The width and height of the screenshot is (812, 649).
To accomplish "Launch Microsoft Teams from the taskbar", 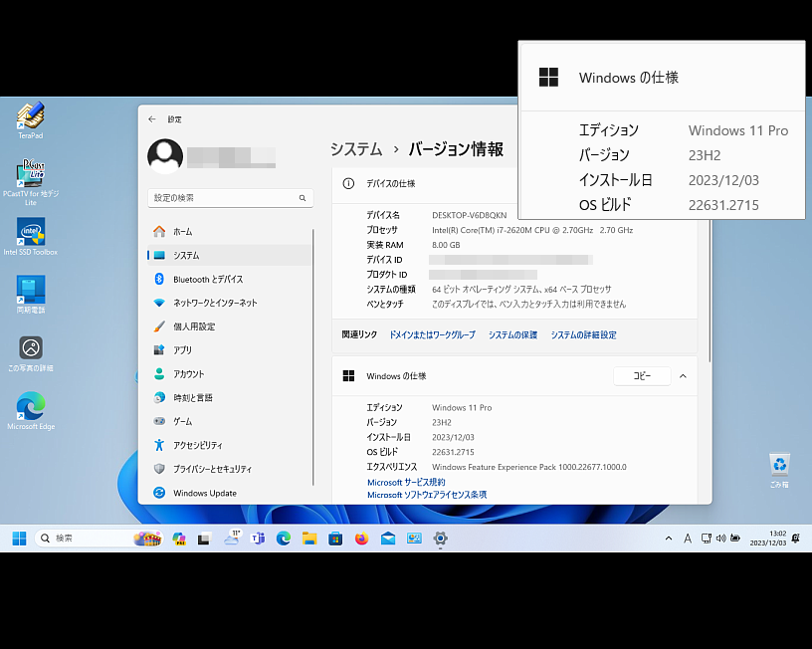I will (x=258, y=539).
